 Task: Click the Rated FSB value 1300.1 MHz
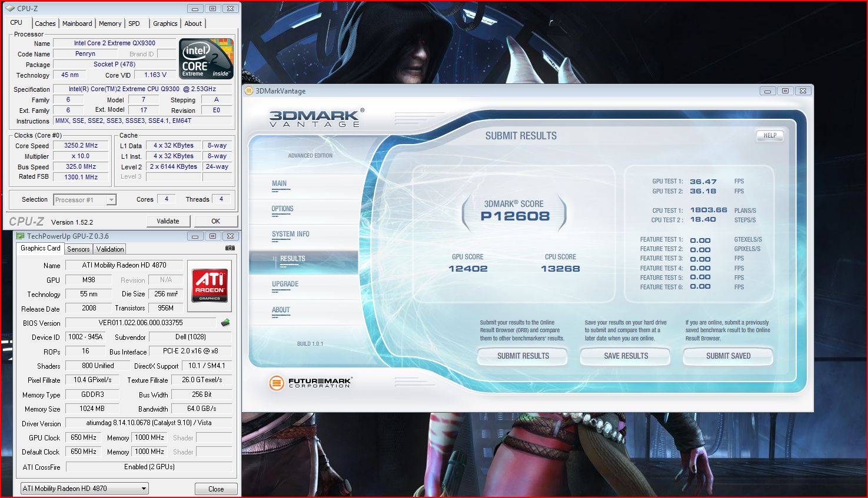point(81,177)
